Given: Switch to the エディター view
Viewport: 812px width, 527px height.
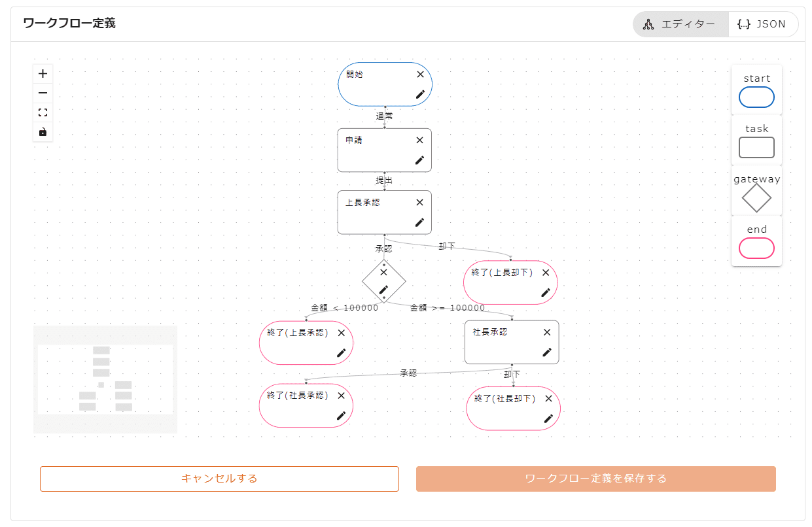Looking at the screenshot, I should pos(680,24).
